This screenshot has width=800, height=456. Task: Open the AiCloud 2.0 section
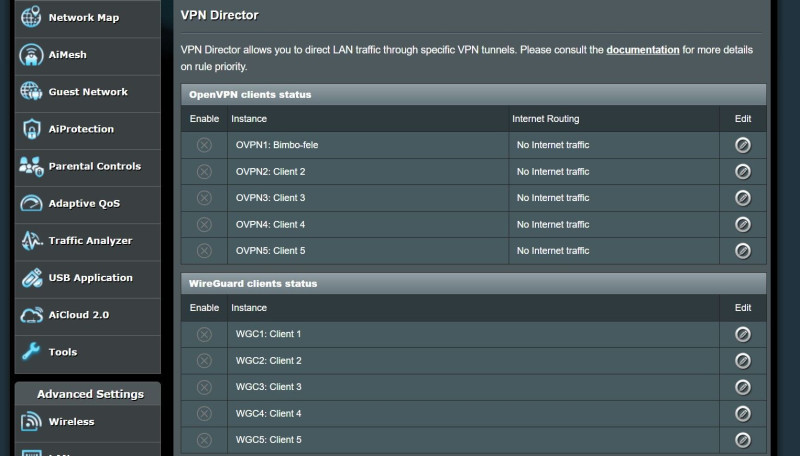click(78, 315)
